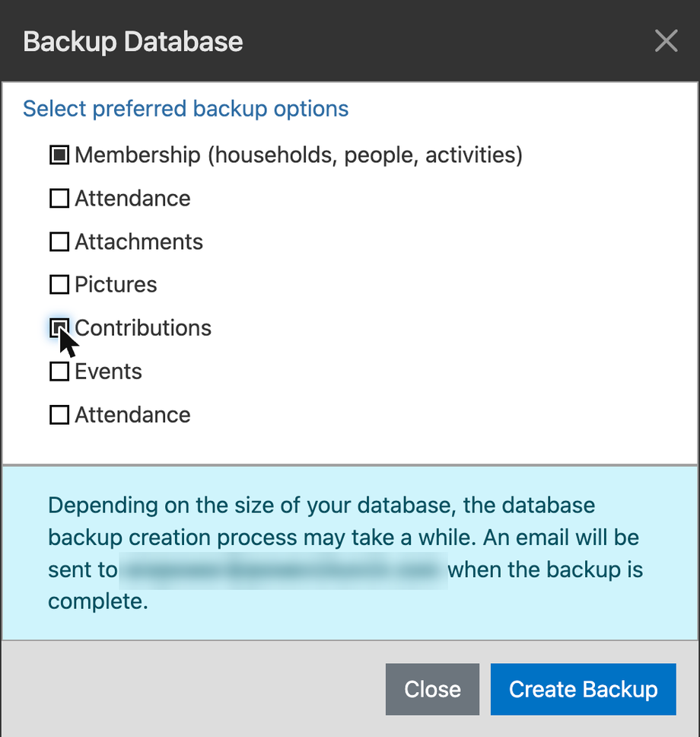Image resolution: width=700 pixels, height=737 pixels.
Task: Click the gray Close button
Action: (432, 689)
